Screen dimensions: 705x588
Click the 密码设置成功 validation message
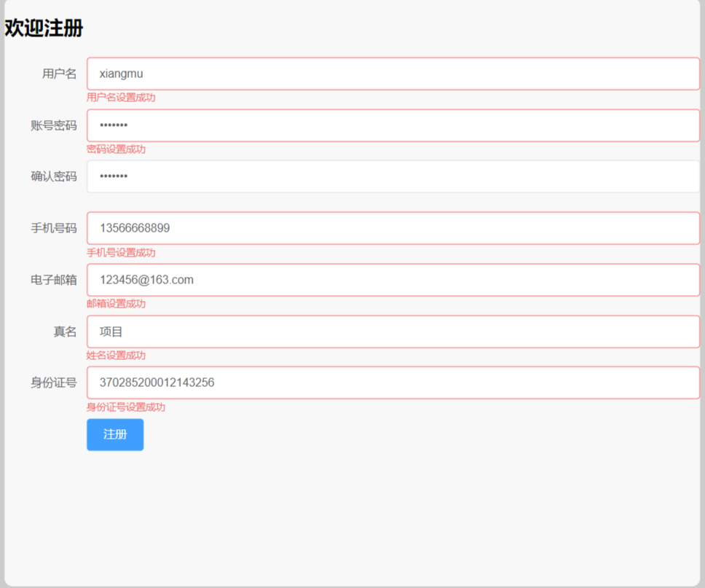tap(116, 149)
